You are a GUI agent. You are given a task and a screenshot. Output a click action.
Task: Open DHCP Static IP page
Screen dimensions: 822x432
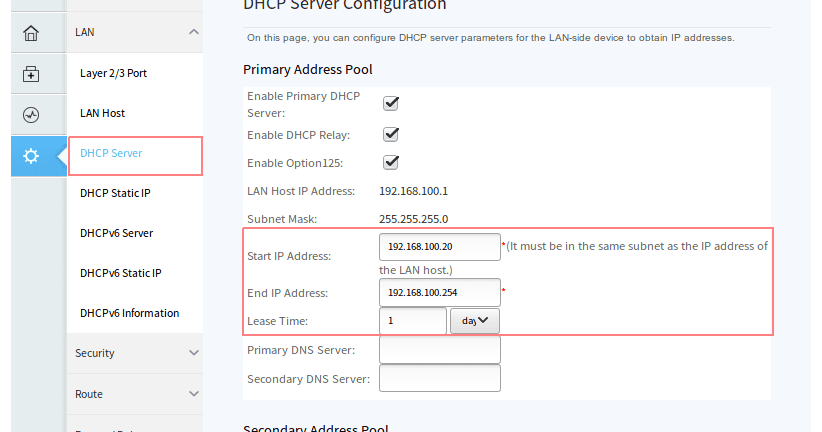coord(115,193)
